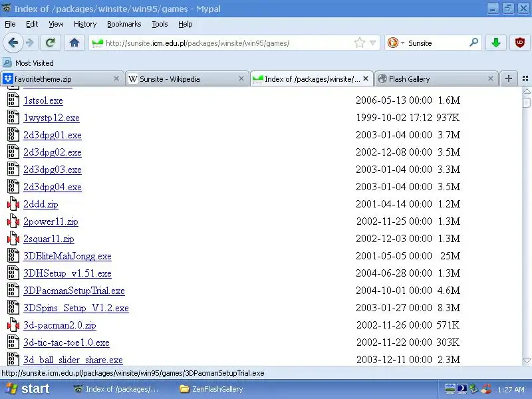
Task: Open a new tab with plus button
Action: click(508, 78)
